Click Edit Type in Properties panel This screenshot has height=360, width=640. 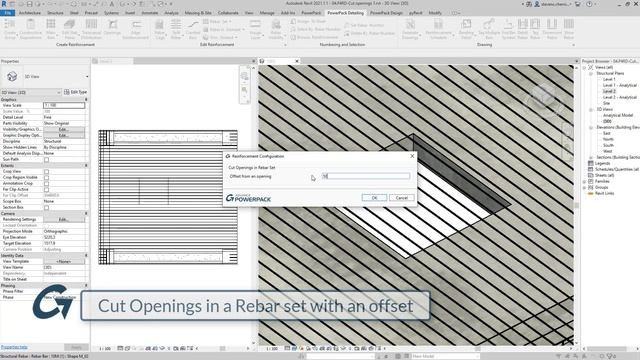tap(76, 92)
